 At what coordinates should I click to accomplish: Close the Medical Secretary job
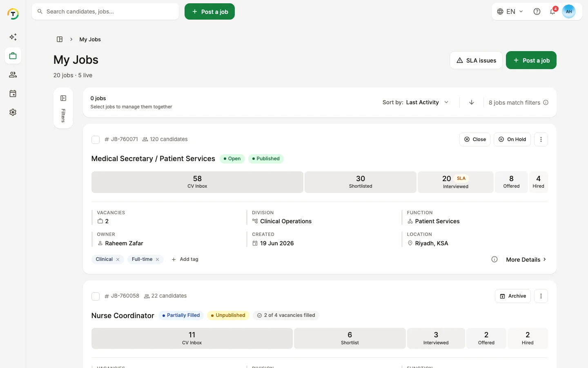475,139
